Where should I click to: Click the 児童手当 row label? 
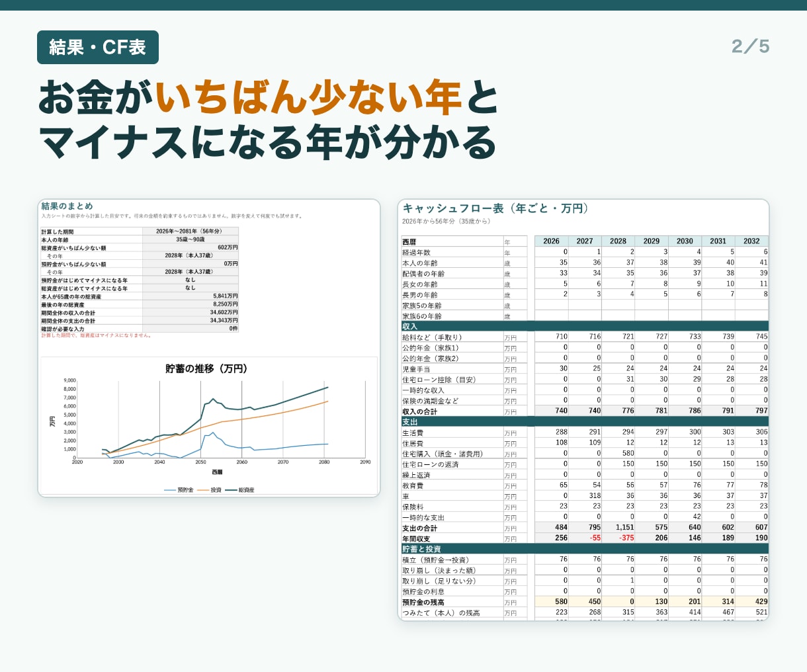click(416, 369)
